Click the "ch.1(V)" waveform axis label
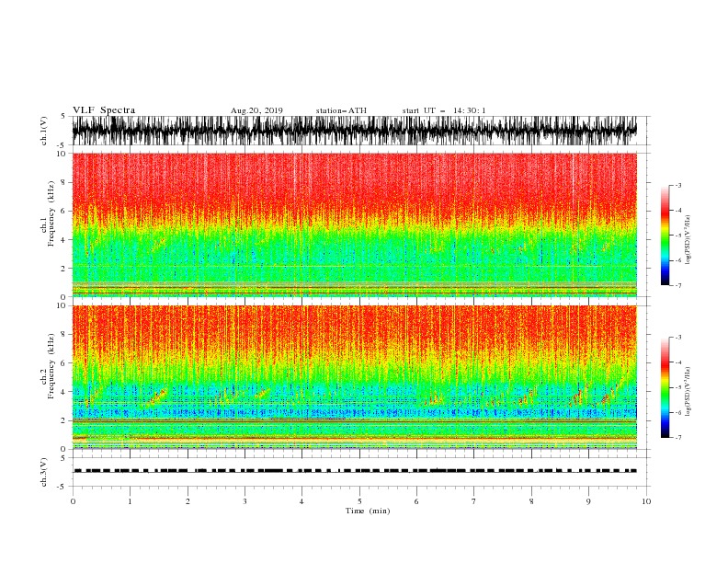Viewport: 728px width, 563px height. click(x=44, y=131)
